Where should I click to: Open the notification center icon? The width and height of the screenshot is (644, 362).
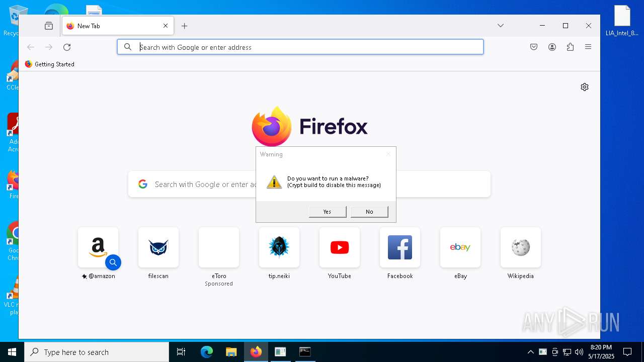(627, 352)
